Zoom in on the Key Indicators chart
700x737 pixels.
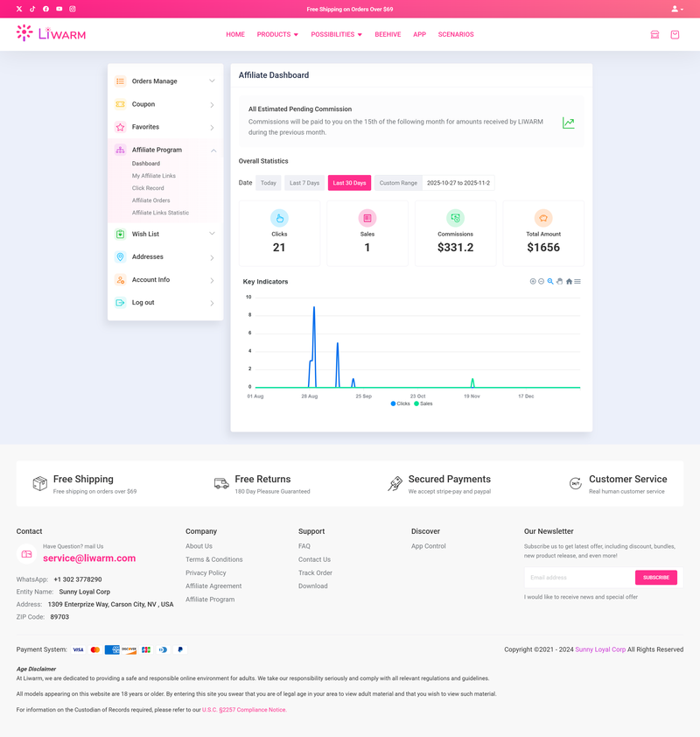(533, 282)
